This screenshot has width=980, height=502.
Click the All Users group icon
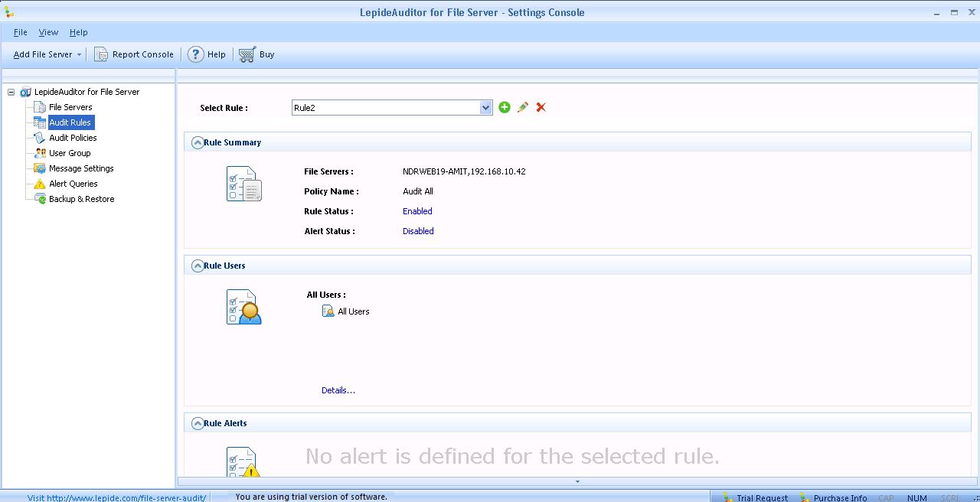point(328,311)
